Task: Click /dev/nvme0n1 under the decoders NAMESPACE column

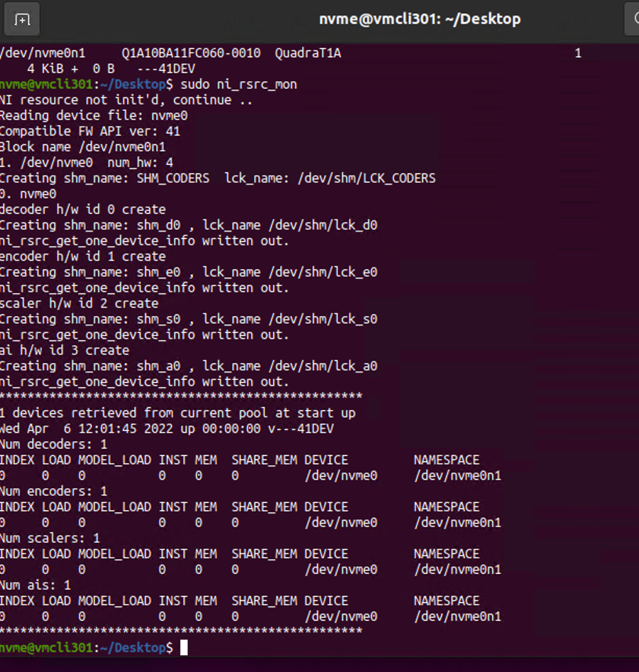Action: click(457, 476)
